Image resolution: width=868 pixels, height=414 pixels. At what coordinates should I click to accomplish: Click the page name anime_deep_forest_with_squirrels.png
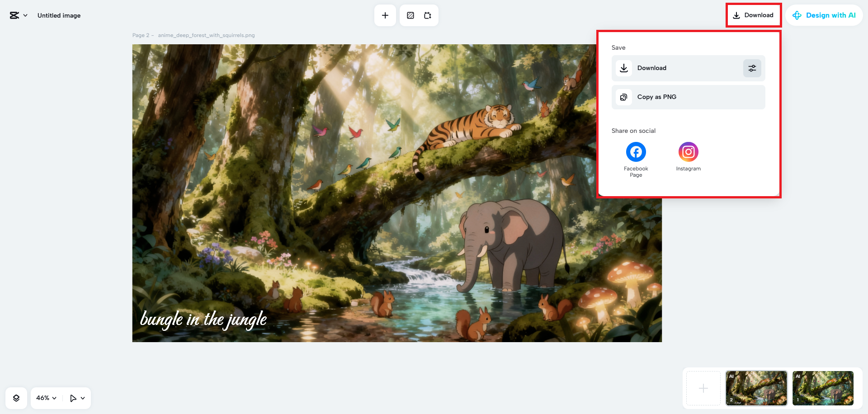pos(206,35)
